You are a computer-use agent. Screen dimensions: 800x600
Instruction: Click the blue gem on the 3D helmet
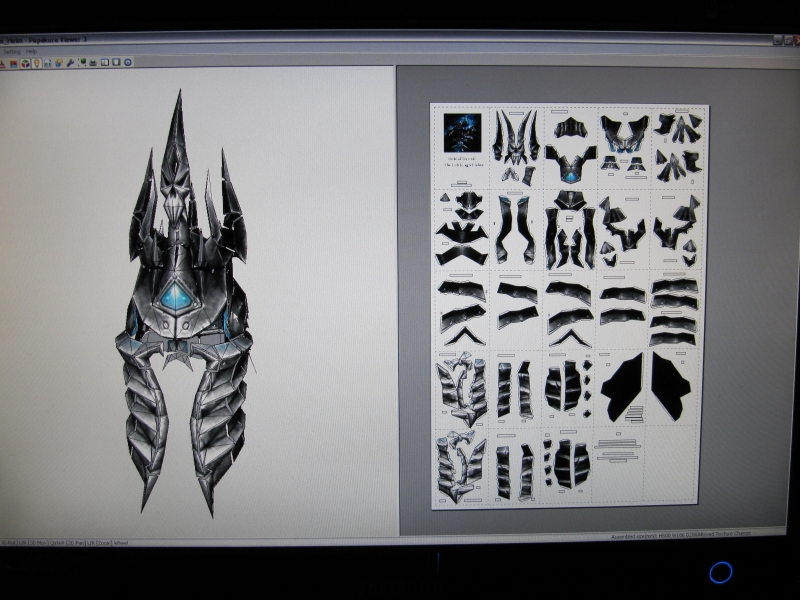point(176,296)
